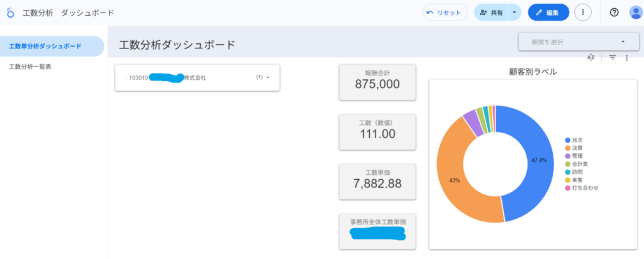Image resolution: width=644 pixels, height=259 pixels.
Task: Click the filter icon above the donut chart
Action: (x=613, y=57)
